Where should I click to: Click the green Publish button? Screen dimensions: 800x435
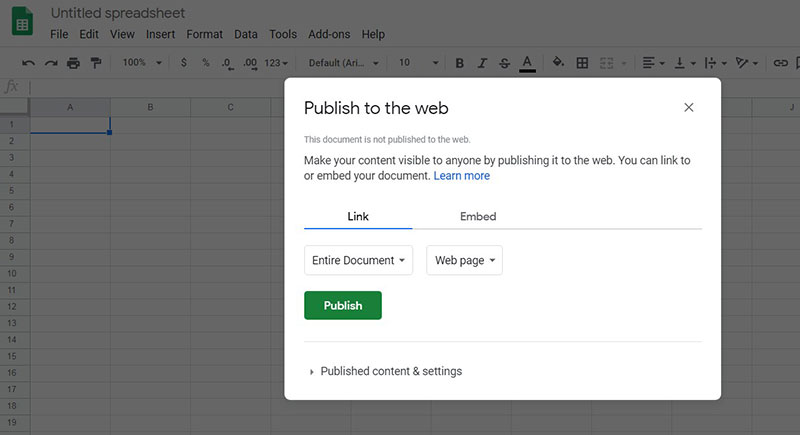point(343,305)
